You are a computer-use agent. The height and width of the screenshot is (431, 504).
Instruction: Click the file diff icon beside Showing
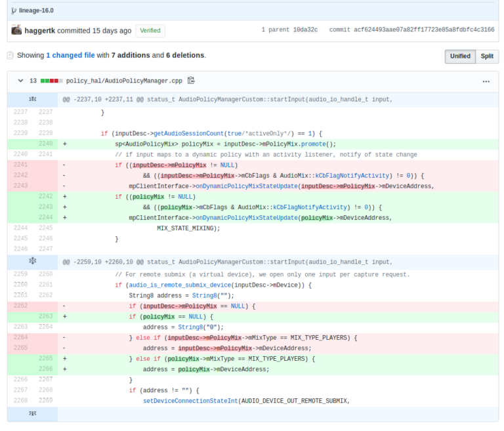(x=10, y=56)
